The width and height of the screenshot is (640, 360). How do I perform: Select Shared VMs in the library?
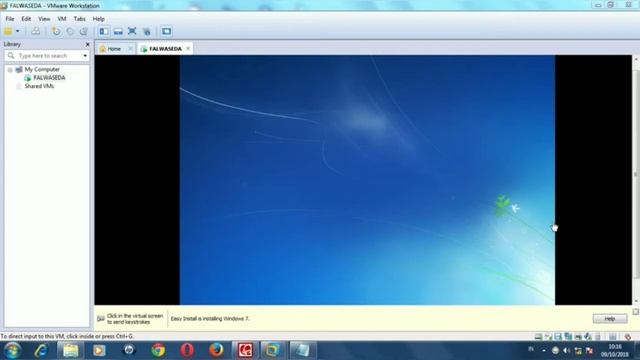click(39, 86)
